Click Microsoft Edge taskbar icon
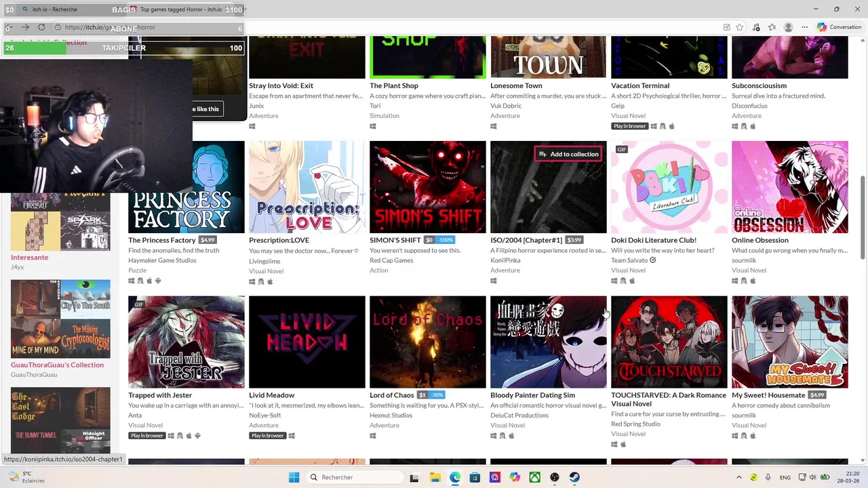This screenshot has width=868, height=488. tap(455, 477)
